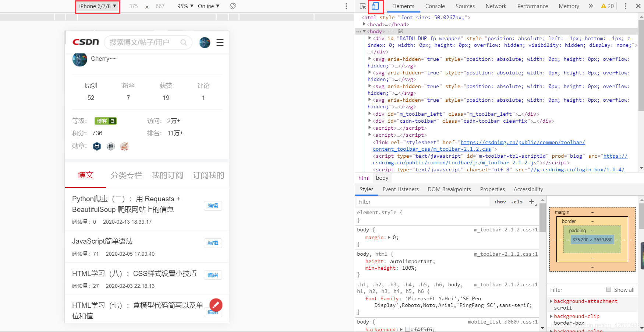644x332 pixels.
Task: Open device toolbar more options menu
Action: [x=346, y=6]
